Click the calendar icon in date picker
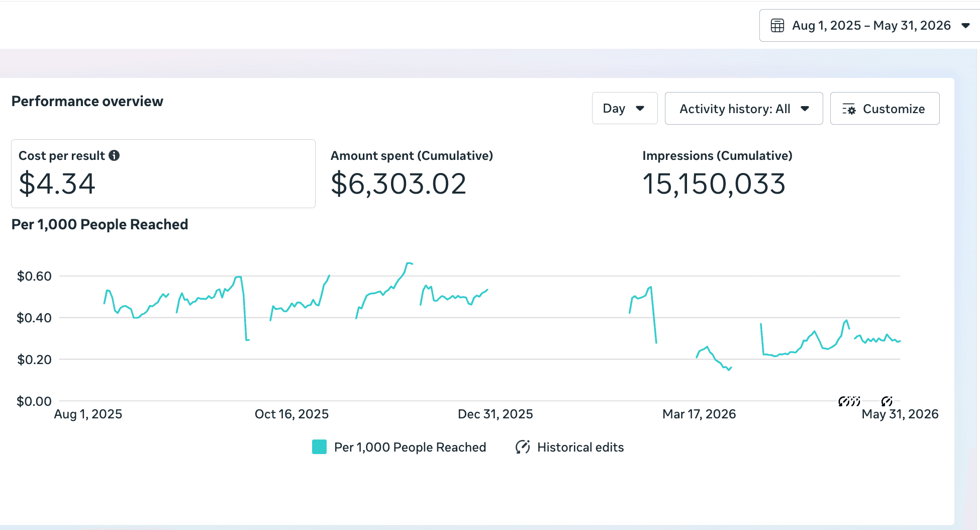Image resolution: width=980 pixels, height=530 pixels. click(x=777, y=26)
